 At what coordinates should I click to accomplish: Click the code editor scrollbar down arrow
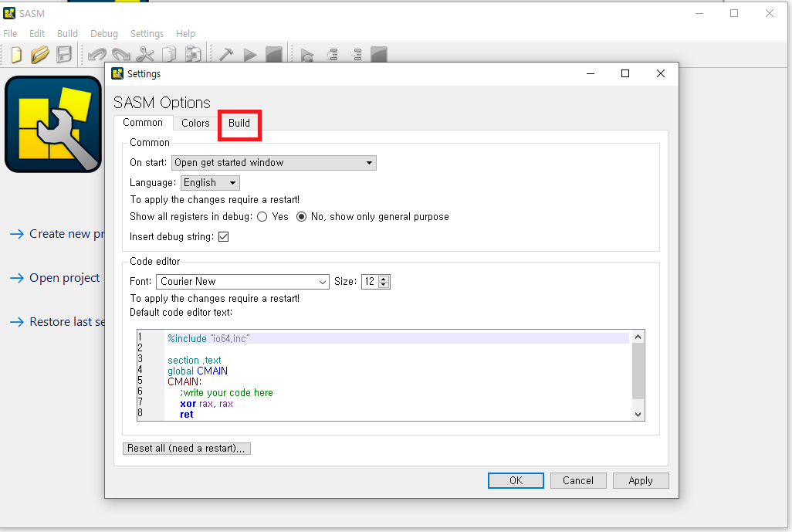[638, 415]
